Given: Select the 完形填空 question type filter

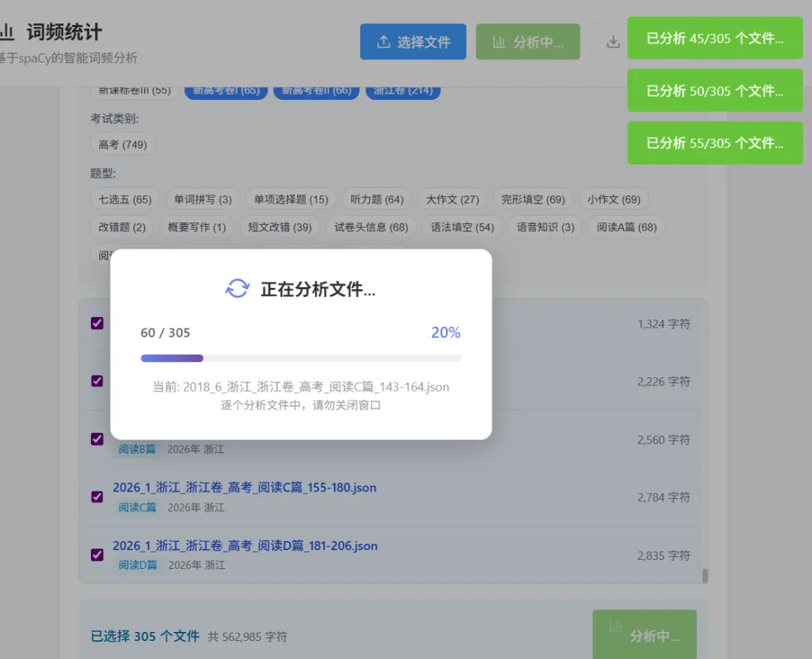Looking at the screenshot, I should (x=531, y=198).
